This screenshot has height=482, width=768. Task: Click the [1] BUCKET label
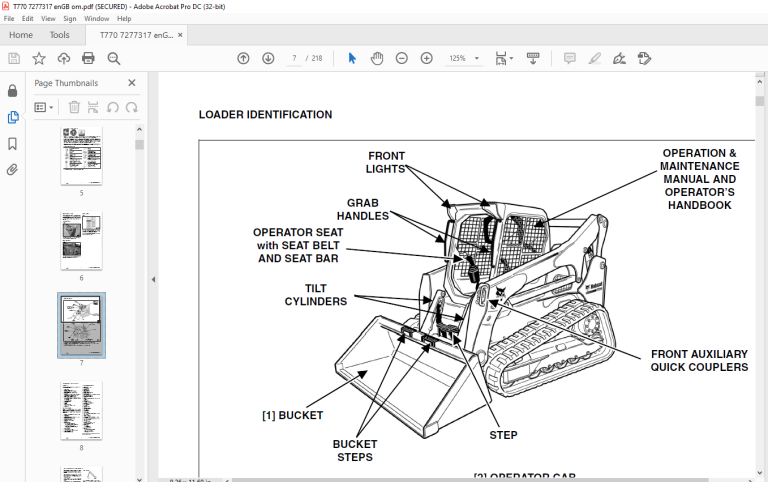tap(292, 415)
